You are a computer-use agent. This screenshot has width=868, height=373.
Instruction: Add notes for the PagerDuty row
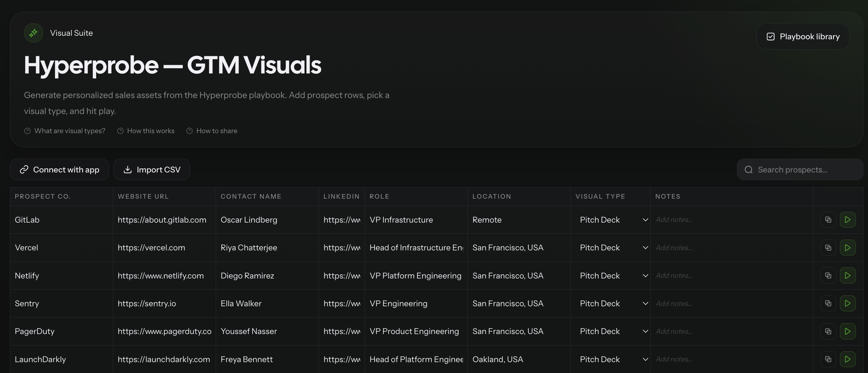pos(732,331)
